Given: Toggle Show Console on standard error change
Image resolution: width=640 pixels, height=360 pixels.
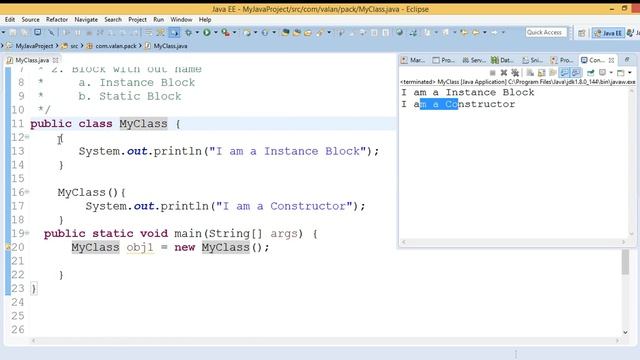Looking at the screenshot, I should 576,73.
